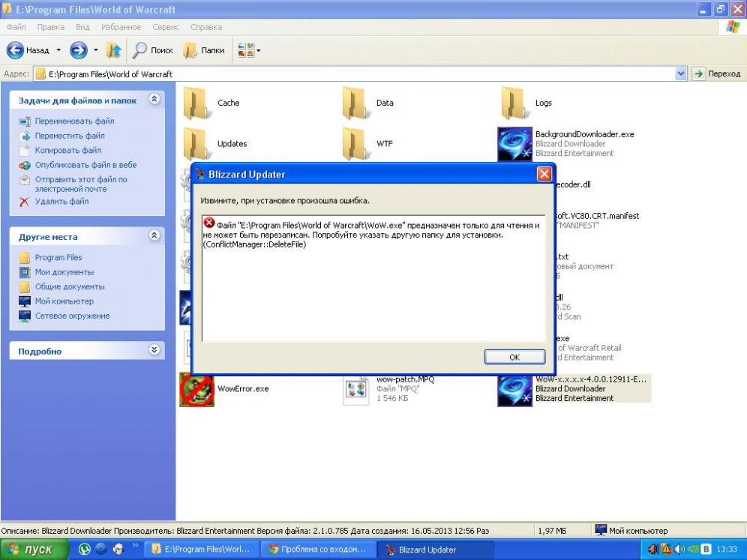Viewport: 747px width, 560px height.
Task: Click the Up one level folder icon
Action: click(114, 50)
